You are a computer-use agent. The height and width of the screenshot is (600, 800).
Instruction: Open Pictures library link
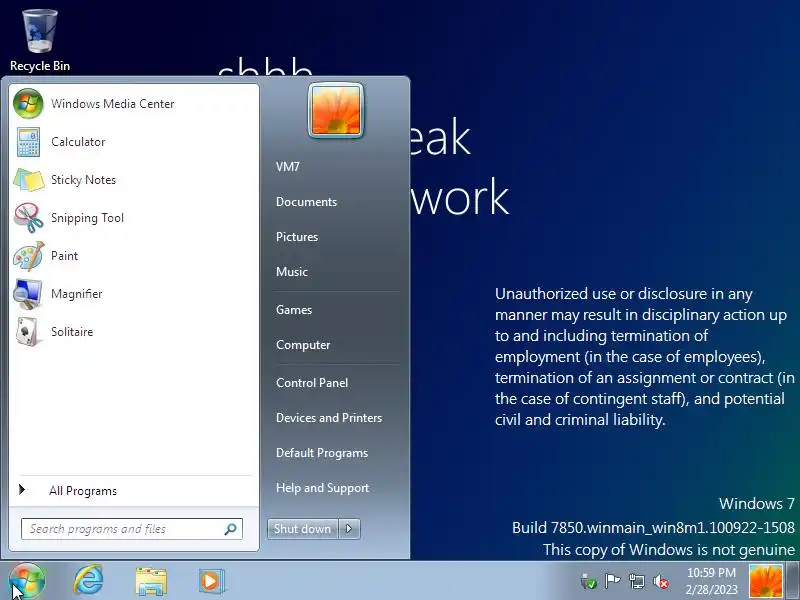tap(297, 237)
